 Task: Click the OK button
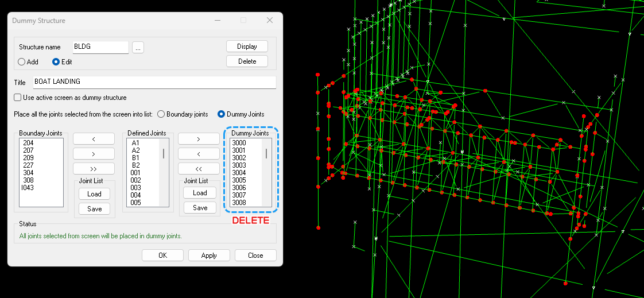tap(162, 256)
